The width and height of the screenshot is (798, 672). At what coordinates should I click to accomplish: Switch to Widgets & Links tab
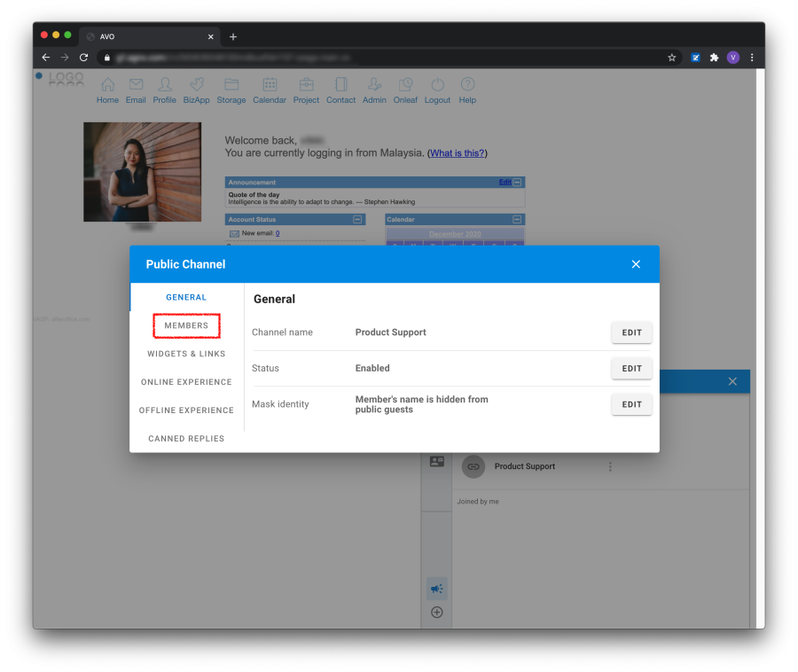click(x=186, y=354)
